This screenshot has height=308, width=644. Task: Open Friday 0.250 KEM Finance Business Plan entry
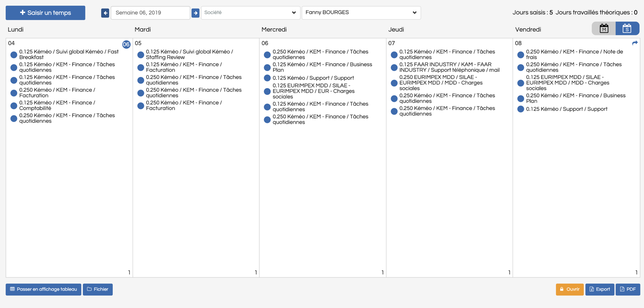point(576,98)
